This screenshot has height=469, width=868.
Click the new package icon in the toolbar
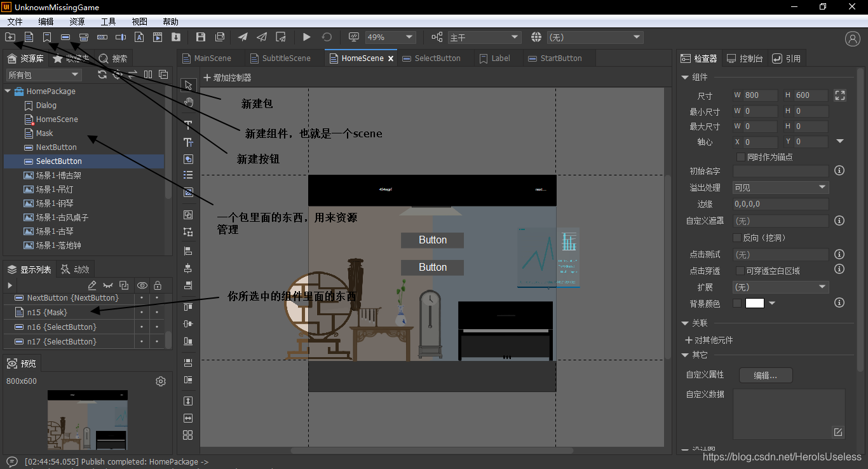pyautogui.click(x=11, y=37)
